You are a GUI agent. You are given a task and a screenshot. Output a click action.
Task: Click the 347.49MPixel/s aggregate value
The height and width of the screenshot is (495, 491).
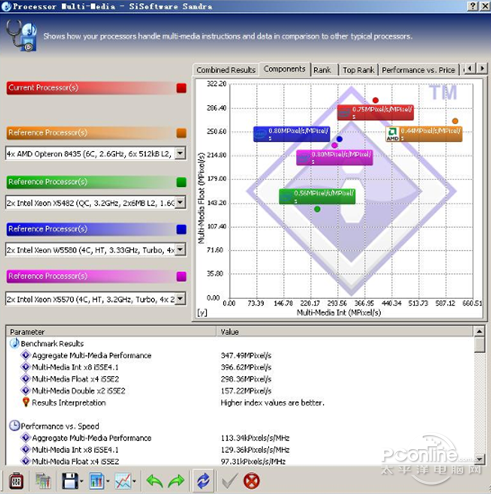click(246, 355)
